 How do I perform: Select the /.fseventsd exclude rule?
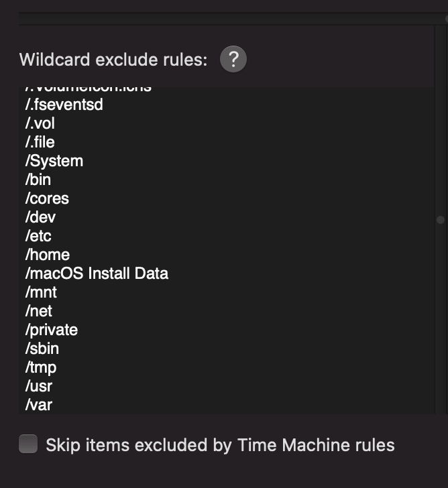(64, 105)
